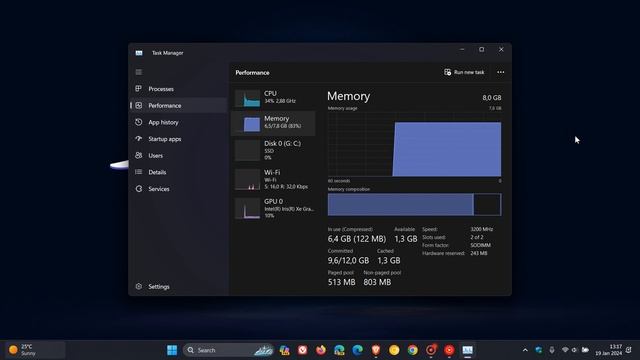The width and height of the screenshot is (640, 360).
Task: Open the clock showing 19 Jan 2024
Action: [609, 350]
